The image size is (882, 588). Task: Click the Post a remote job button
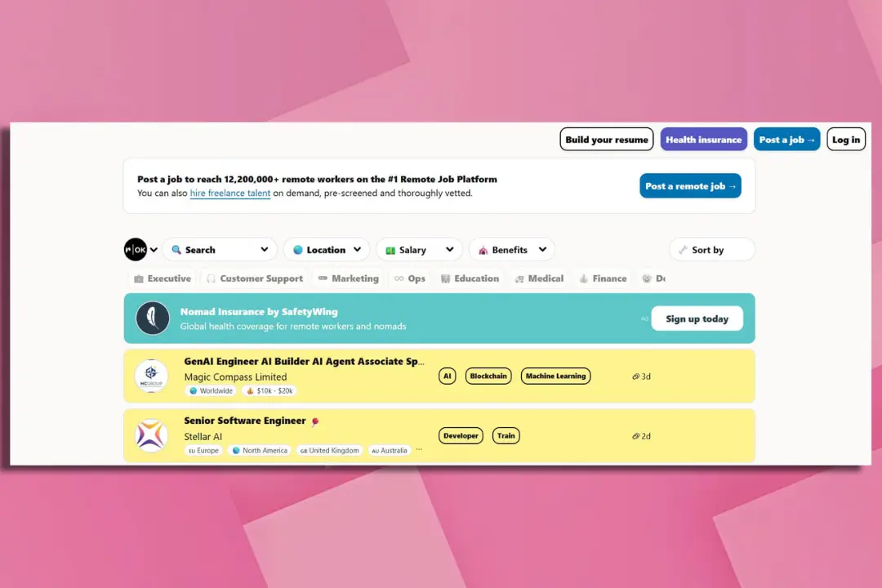[x=690, y=185]
